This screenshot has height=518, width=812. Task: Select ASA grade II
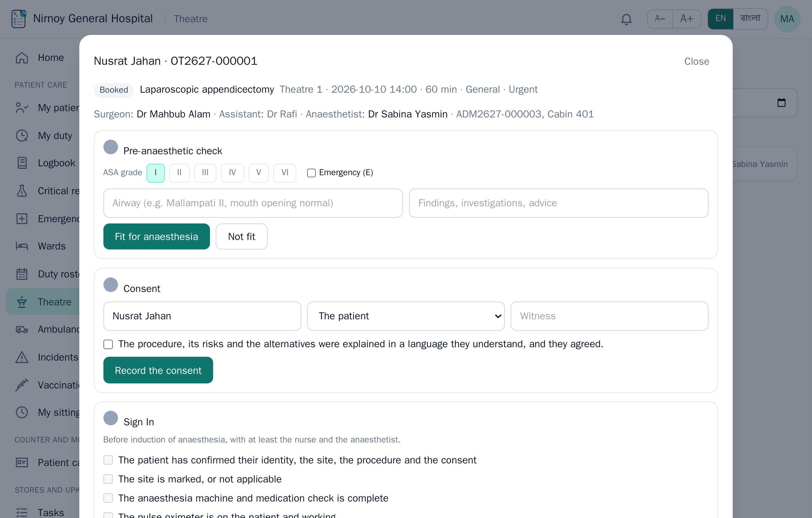180,173
